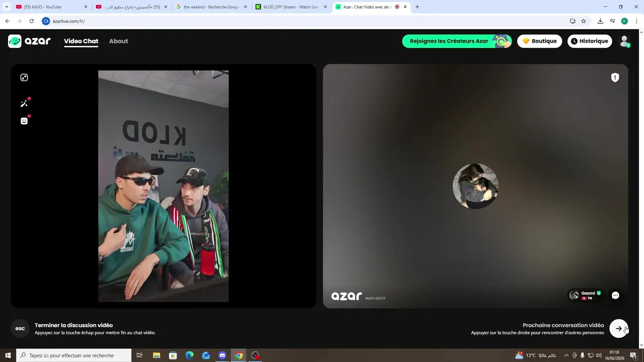Open the face sticker filters icon
The width and height of the screenshot is (644, 362).
24,121
